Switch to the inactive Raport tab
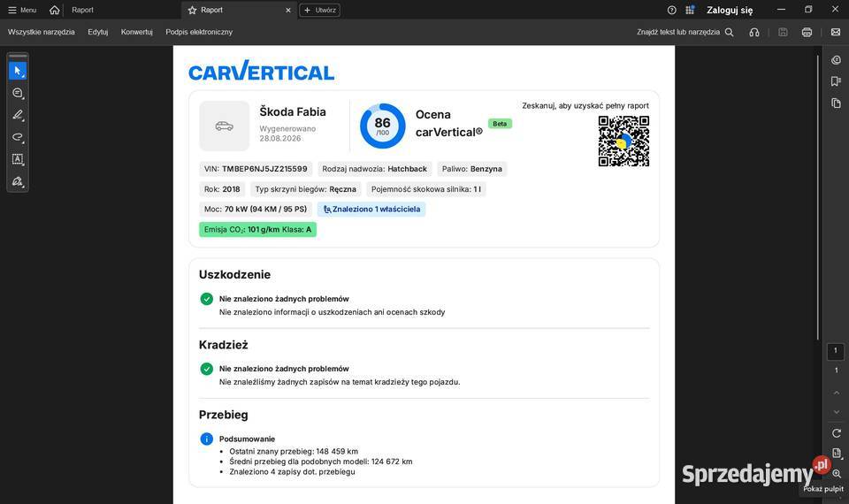This screenshot has width=849, height=504. tap(82, 10)
